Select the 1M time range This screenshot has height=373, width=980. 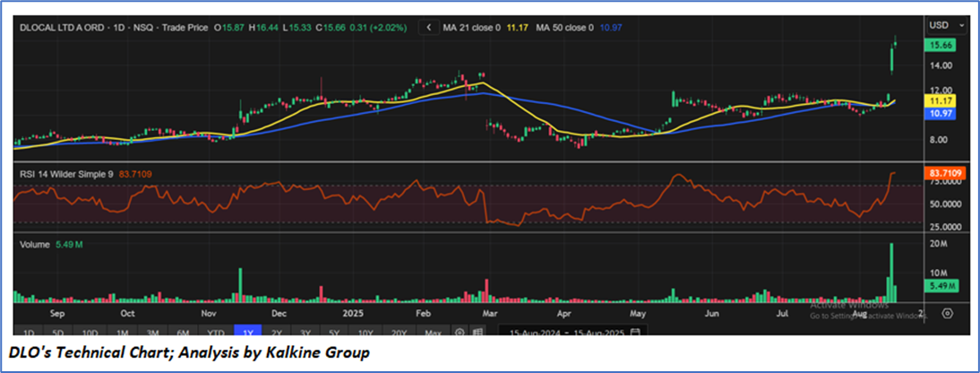pyautogui.click(x=122, y=332)
